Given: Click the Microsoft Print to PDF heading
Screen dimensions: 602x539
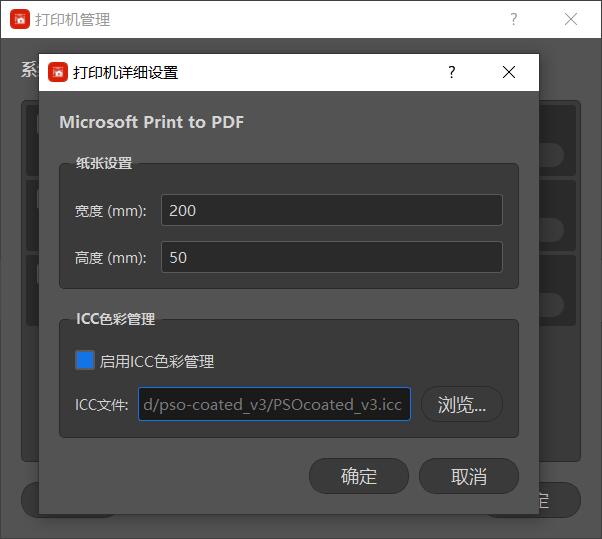Looking at the screenshot, I should point(152,122).
